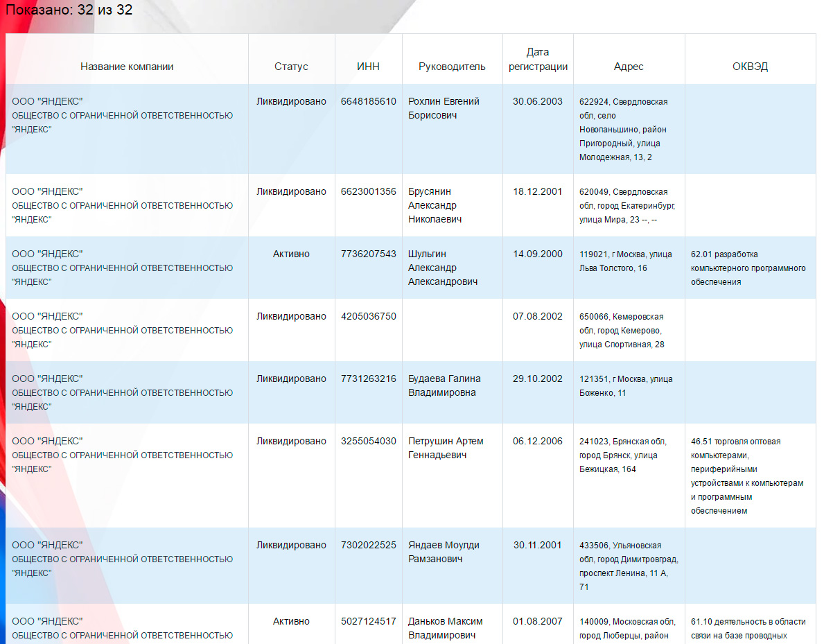Image resolution: width=824 pixels, height=644 pixels.
Task: Click registration date 30.06.2003
Action: [538, 101]
